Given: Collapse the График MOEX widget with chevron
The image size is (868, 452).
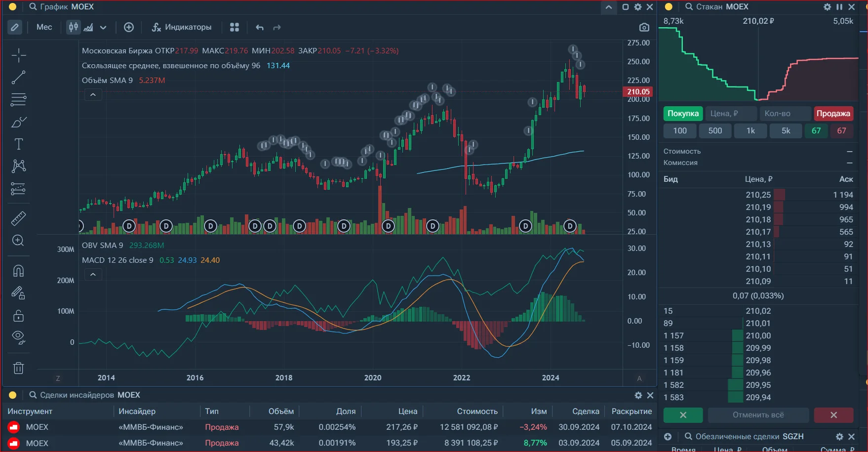Looking at the screenshot, I should point(609,7).
